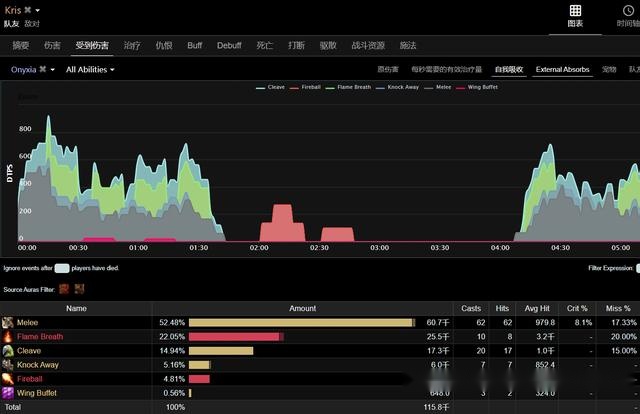The height and width of the screenshot is (414, 640).
Task: Click the Flame Breath 22.05% amount bar
Action: coord(236,336)
